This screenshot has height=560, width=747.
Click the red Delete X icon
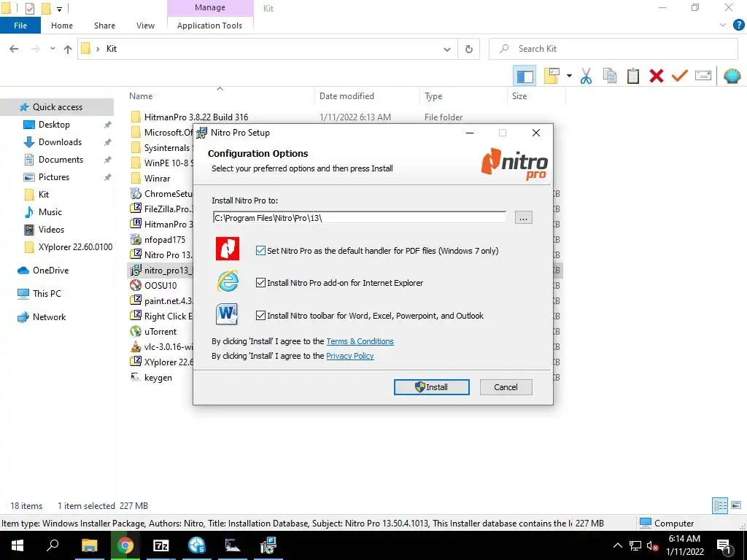(x=656, y=76)
